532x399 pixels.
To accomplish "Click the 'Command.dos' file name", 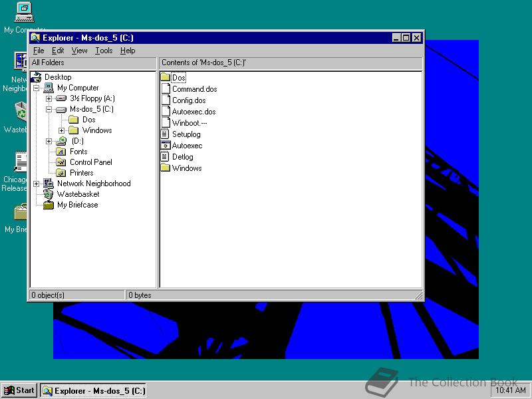I will [194, 89].
